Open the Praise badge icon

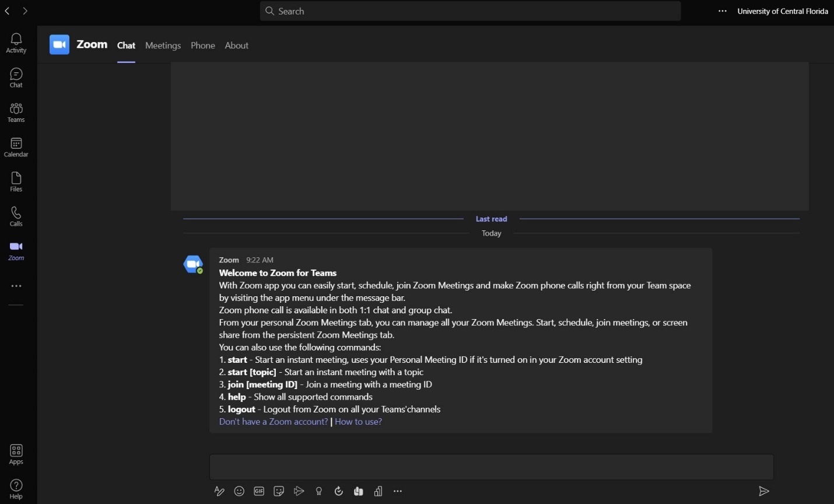[319, 491]
